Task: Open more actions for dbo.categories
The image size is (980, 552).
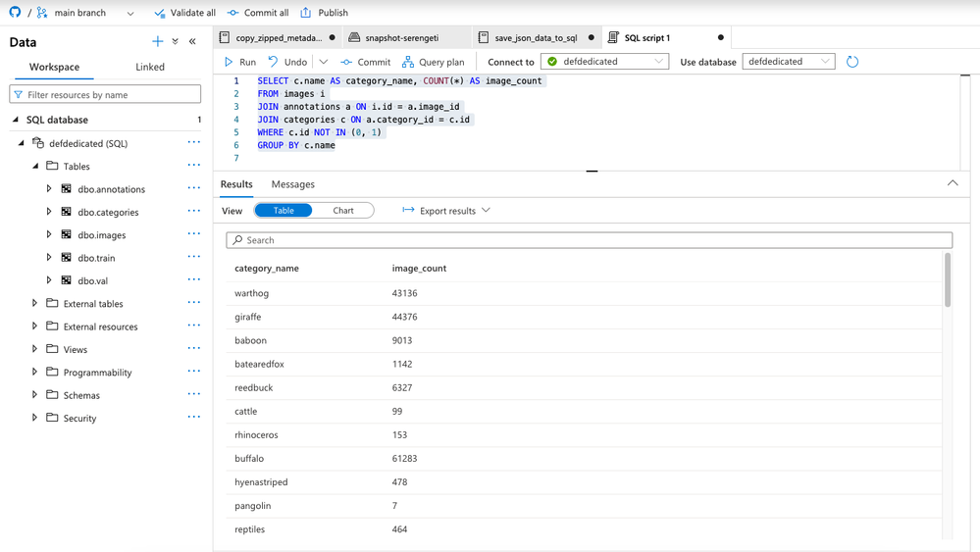Action: (x=194, y=211)
